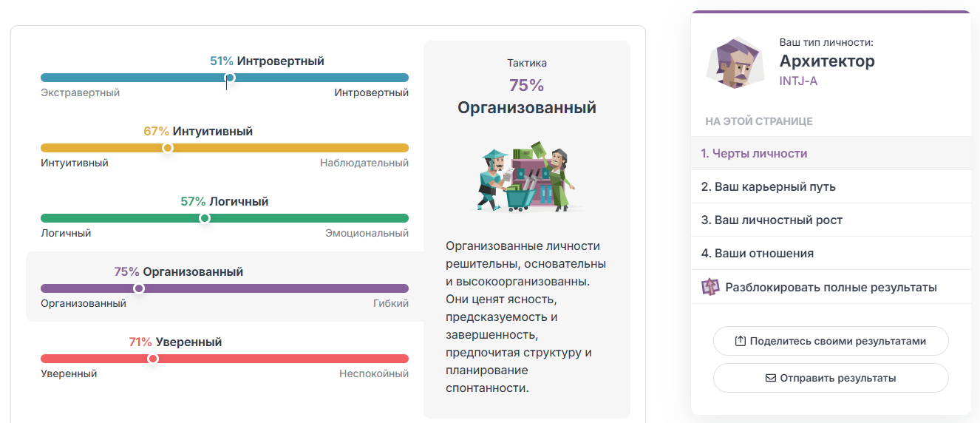Screen dimensions: 980x423
Task: Click the unlock puzzle icon beside Разблокировать полные результаты
Action: coord(710,287)
